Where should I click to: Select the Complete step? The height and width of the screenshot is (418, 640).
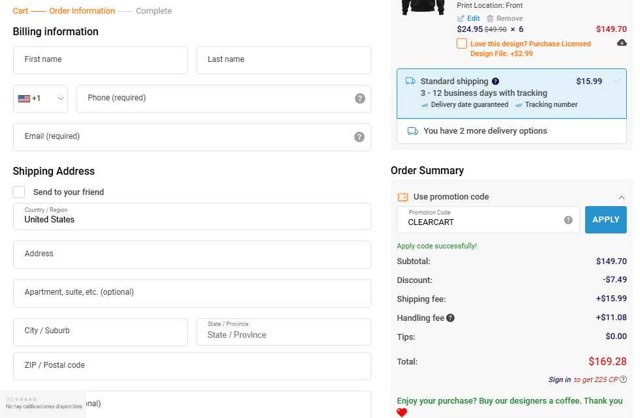click(x=153, y=11)
